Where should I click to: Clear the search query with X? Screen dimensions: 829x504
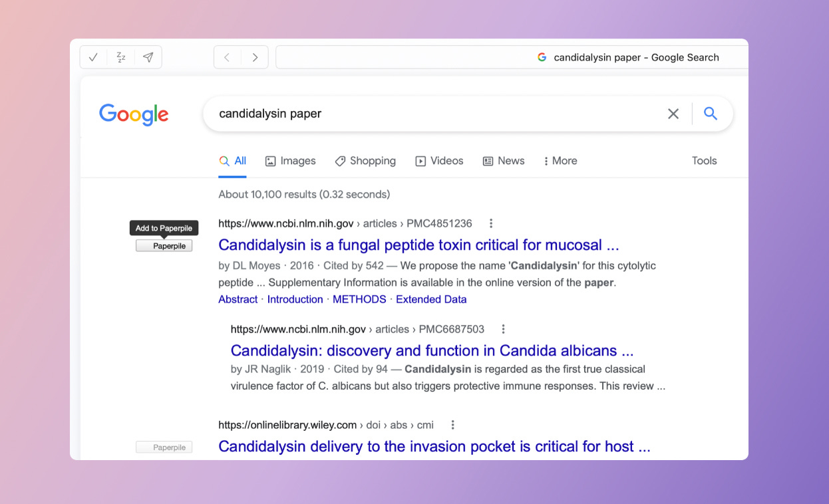coord(673,114)
